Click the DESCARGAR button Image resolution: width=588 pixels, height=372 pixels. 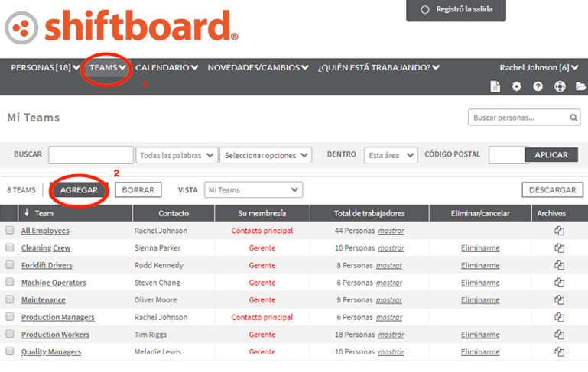552,190
